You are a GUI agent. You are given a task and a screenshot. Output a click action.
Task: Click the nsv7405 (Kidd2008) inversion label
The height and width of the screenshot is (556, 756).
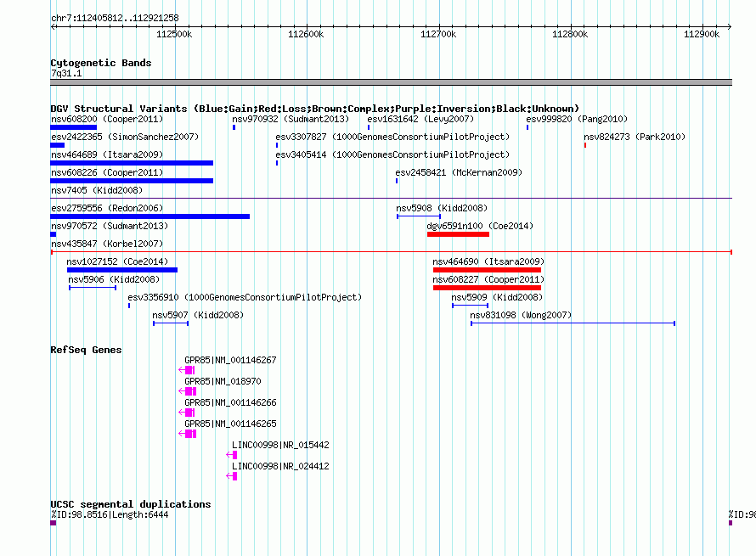[97, 190]
